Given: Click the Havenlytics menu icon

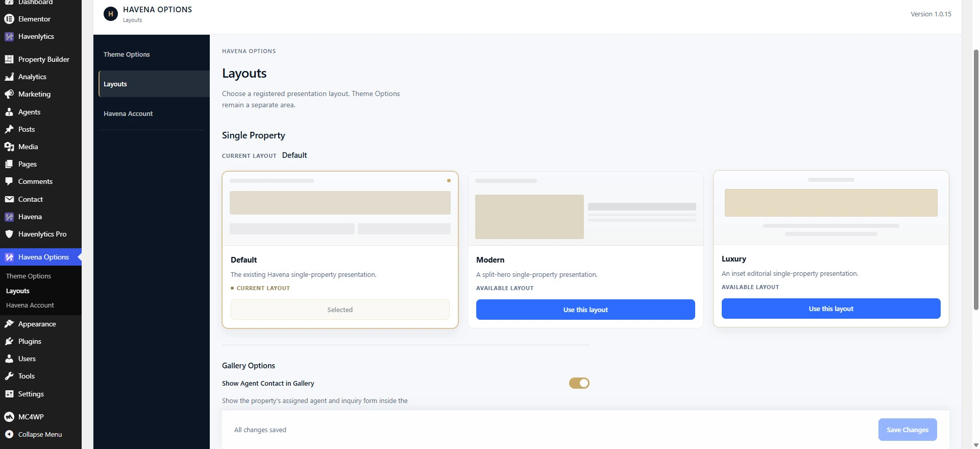Looking at the screenshot, I should point(9,36).
